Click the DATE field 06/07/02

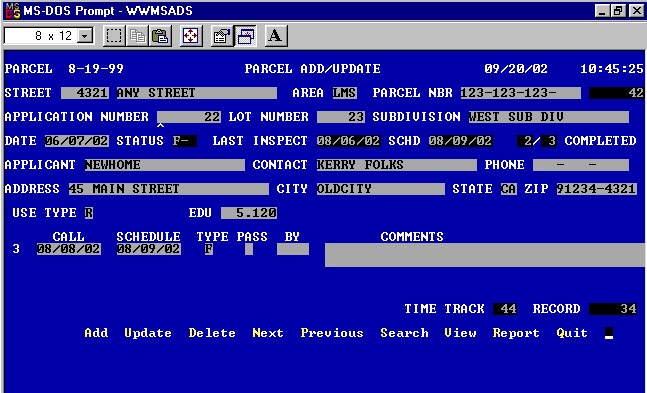tap(77, 141)
